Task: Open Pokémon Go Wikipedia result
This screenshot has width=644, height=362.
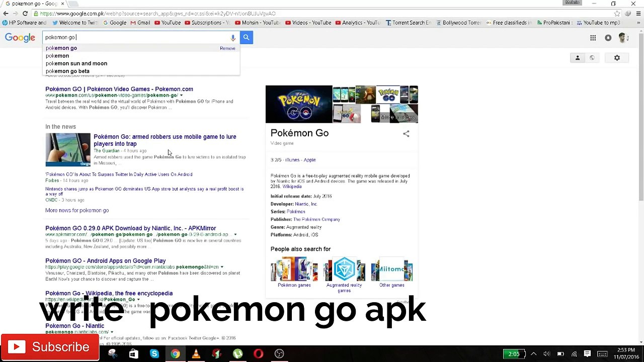Action: click(109, 293)
